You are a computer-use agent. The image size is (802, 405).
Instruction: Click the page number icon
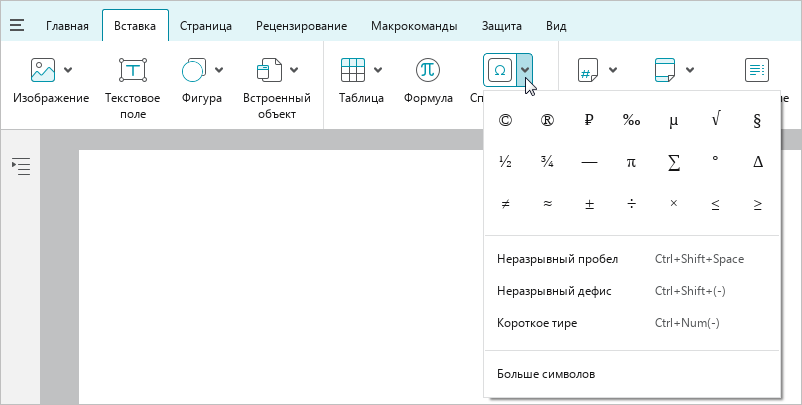(x=588, y=70)
